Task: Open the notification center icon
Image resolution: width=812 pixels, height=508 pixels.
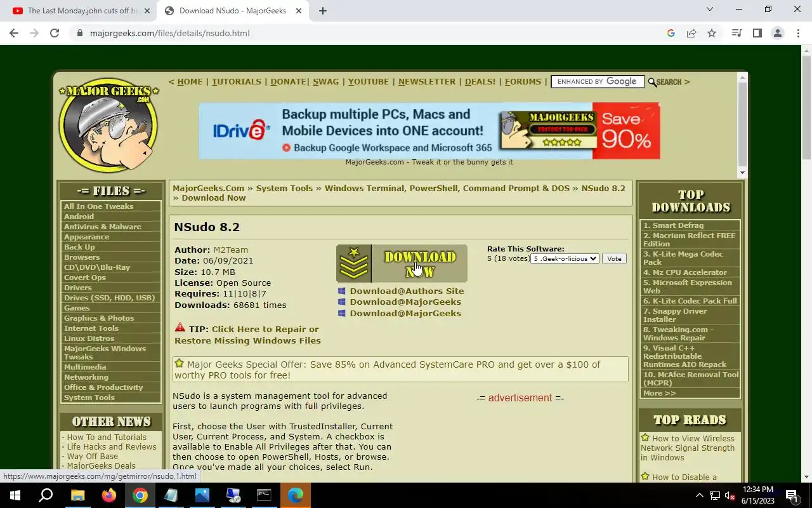Action: [x=792, y=495]
